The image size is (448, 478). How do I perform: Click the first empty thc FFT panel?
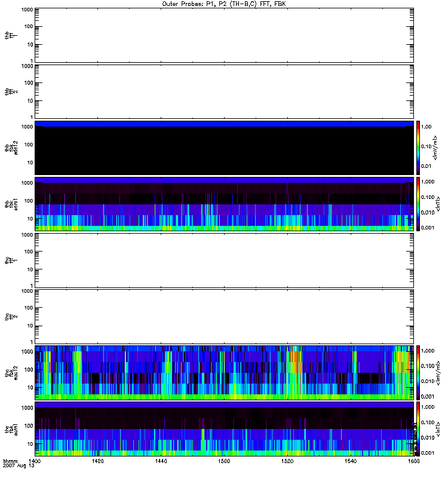point(224,260)
